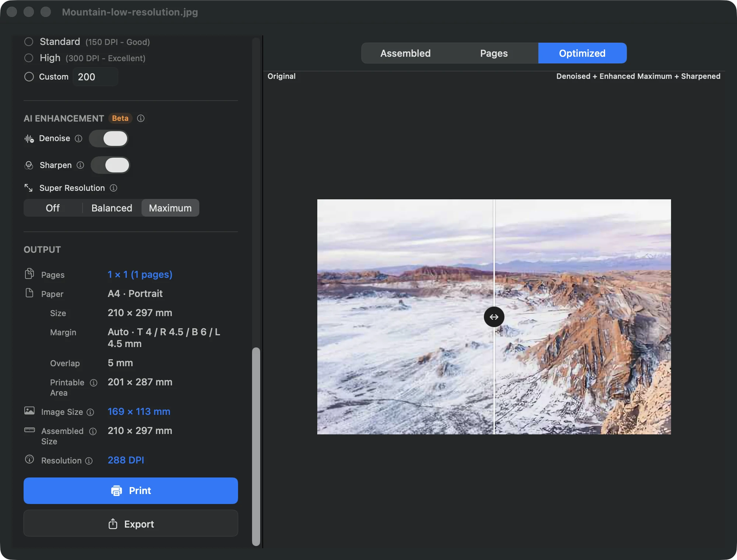Click the Print button
Screen dimensions: 737x560
click(x=131, y=491)
